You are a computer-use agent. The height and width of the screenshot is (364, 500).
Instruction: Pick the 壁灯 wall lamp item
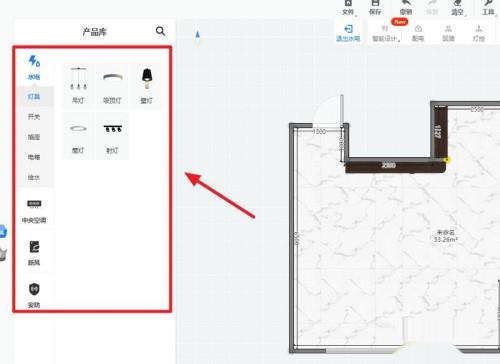click(x=147, y=85)
